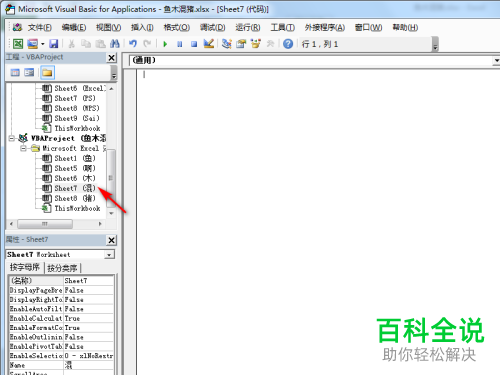Open the Properties Window icon
This screenshot has width=500, height=375.
241,44
